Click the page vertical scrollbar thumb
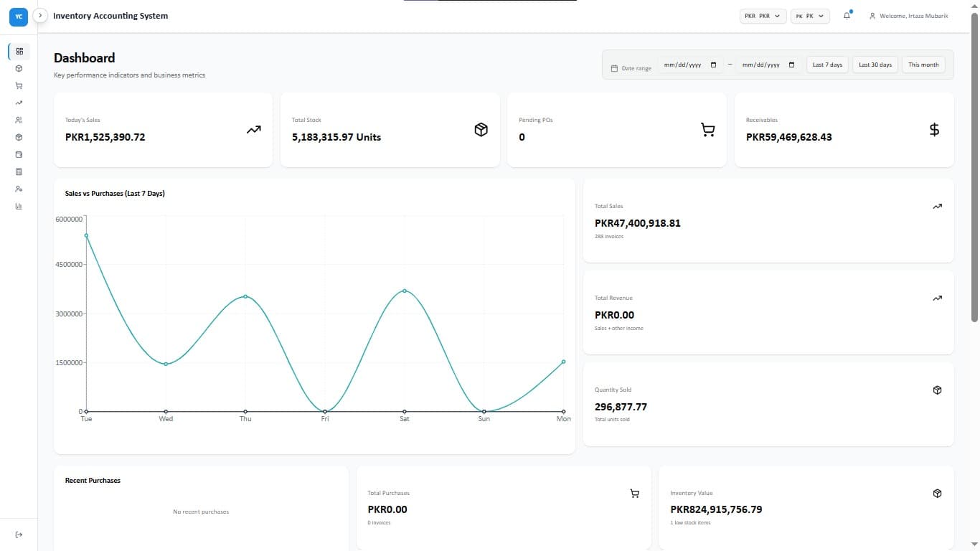980x551 pixels. coord(974,166)
